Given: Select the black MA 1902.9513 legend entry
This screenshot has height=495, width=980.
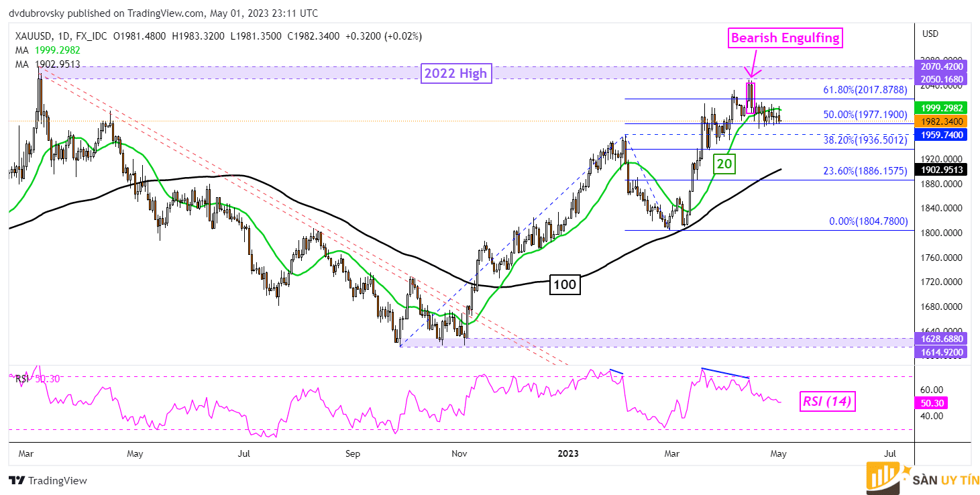Looking at the screenshot, I should [x=48, y=64].
